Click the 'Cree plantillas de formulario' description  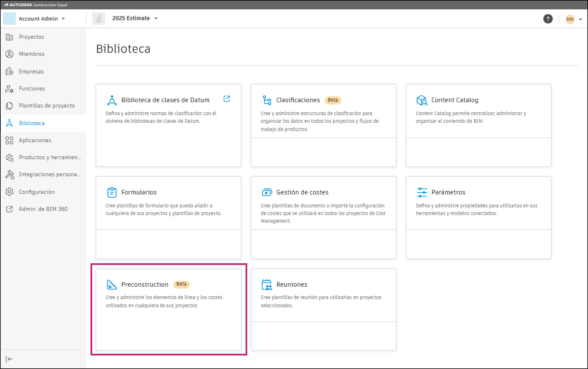coord(163,209)
